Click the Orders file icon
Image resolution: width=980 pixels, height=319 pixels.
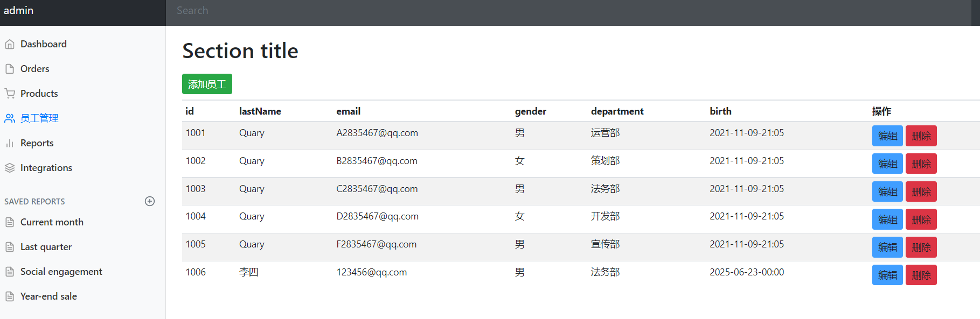pos(10,69)
